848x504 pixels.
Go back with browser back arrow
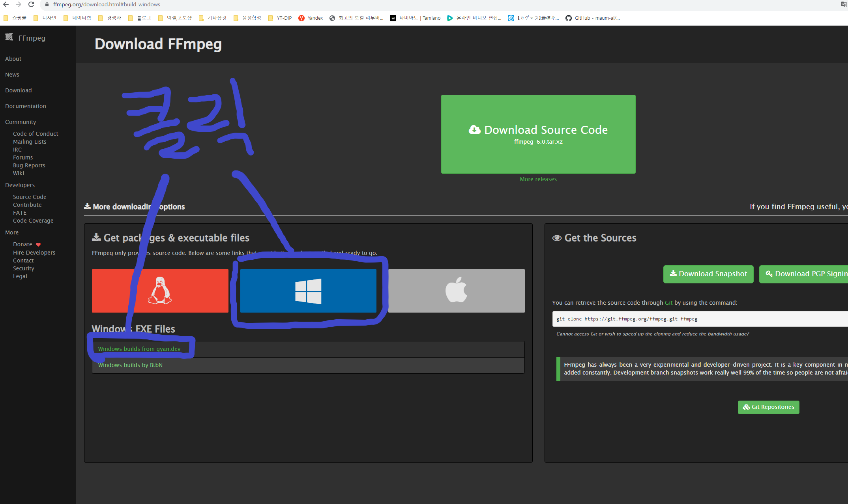pos(6,5)
